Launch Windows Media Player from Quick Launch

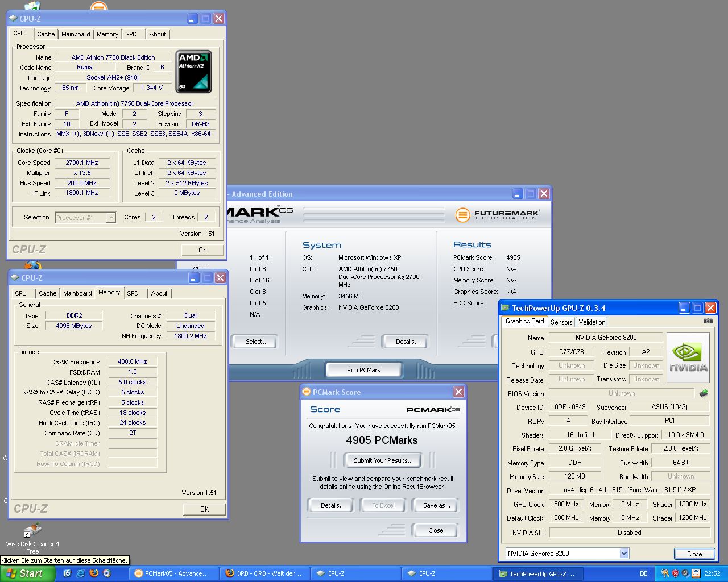tap(106, 573)
